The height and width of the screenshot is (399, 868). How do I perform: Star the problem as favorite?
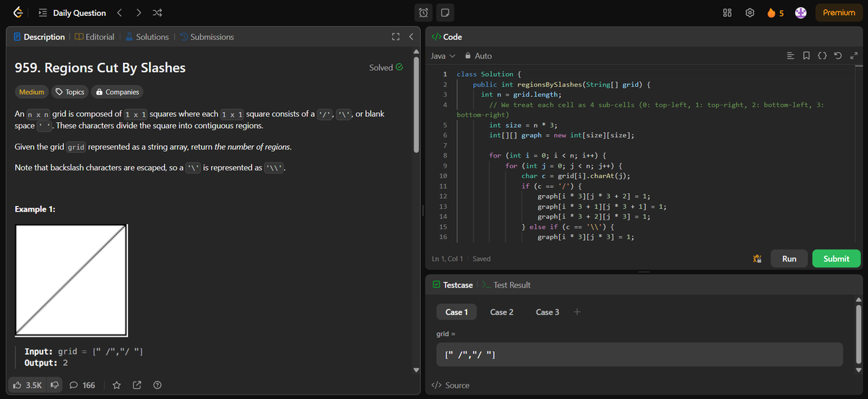(x=116, y=385)
